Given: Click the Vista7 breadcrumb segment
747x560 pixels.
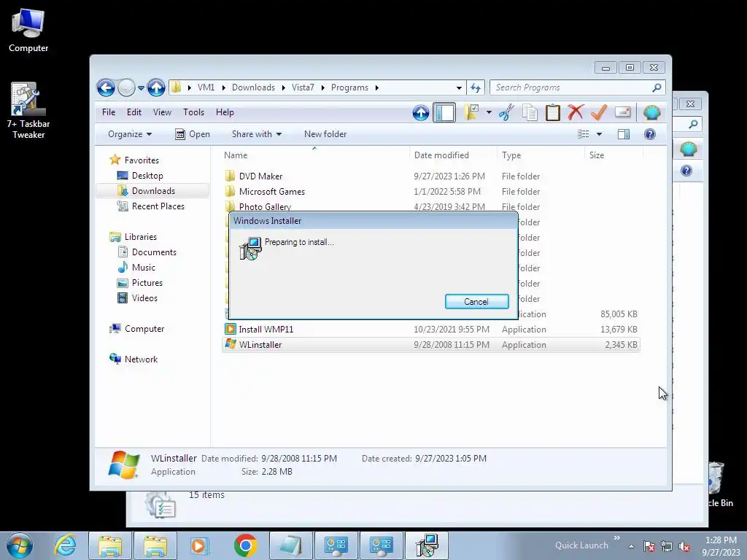Looking at the screenshot, I should [303, 87].
